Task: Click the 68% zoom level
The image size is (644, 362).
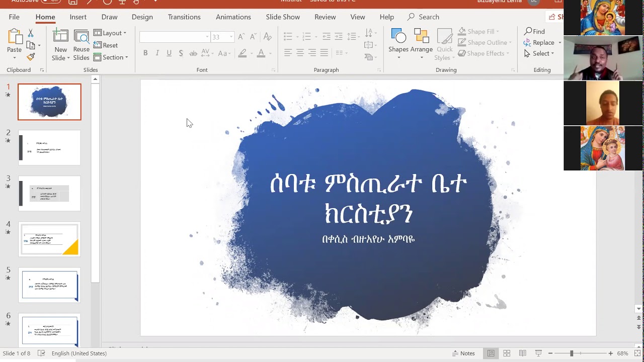Action: [x=623, y=353]
